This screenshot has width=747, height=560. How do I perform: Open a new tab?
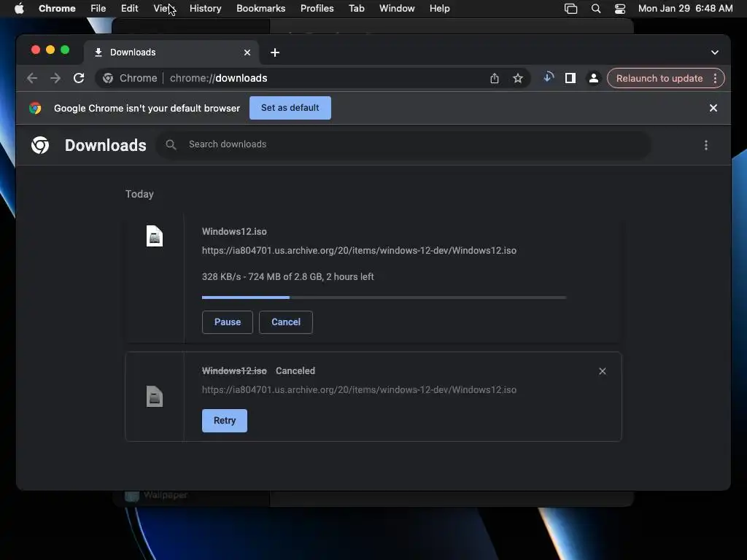(275, 52)
